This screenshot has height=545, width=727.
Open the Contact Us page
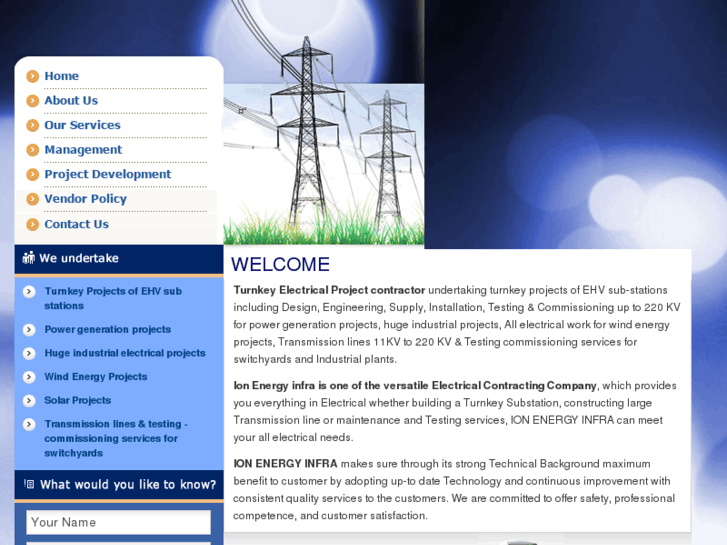tap(77, 224)
